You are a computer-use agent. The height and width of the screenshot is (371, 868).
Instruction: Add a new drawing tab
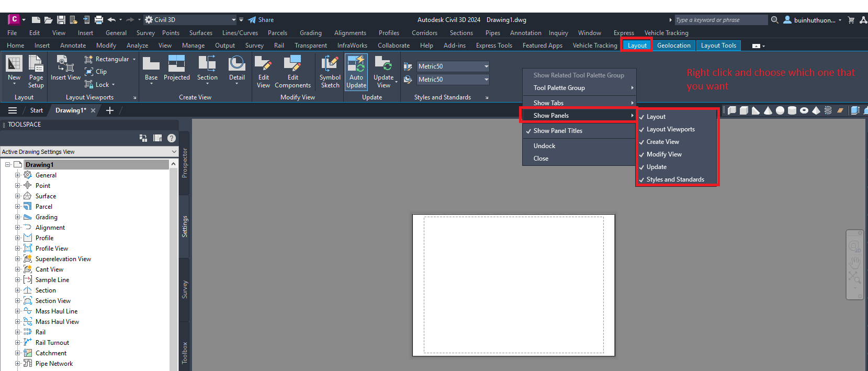pyautogui.click(x=110, y=110)
